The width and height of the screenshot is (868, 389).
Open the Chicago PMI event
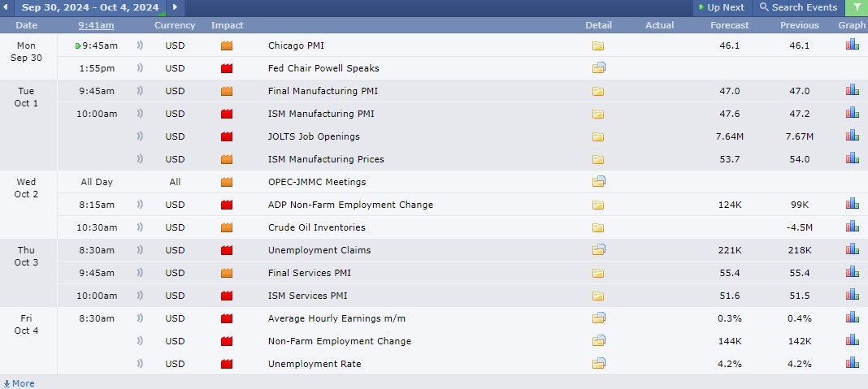296,45
